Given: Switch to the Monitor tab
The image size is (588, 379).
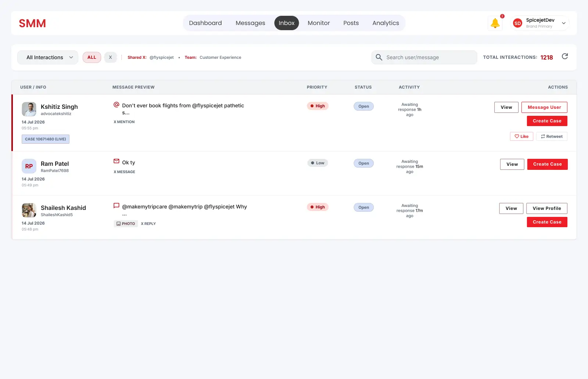Looking at the screenshot, I should (x=319, y=23).
